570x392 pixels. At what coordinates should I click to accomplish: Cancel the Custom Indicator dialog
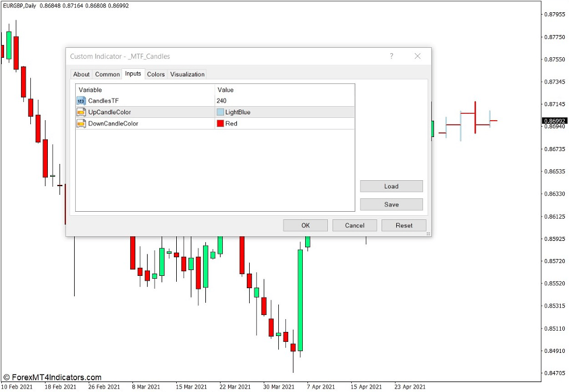point(354,225)
